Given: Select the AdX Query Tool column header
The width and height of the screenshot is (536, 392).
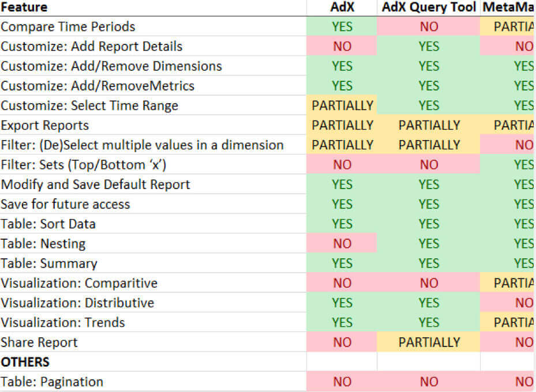Looking at the screenshot, I should (x=429, y=7).
